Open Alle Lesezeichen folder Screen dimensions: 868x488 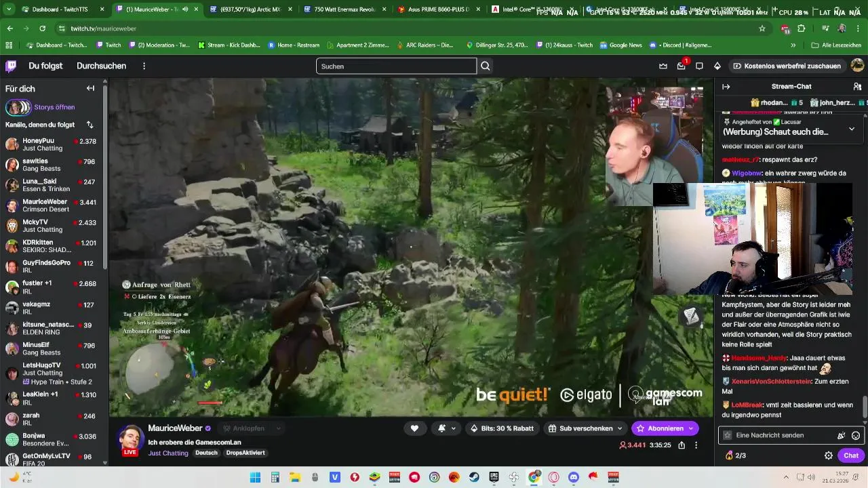(x=836, y=45)
